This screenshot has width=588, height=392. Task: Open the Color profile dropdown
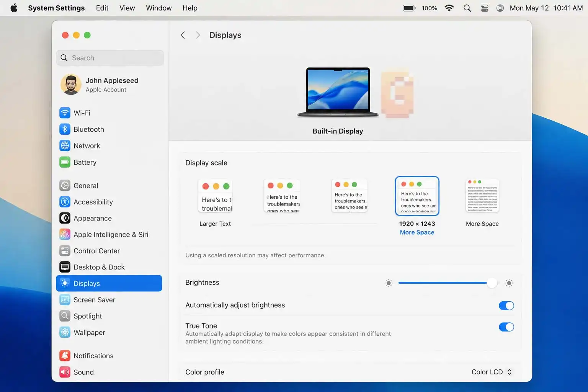click(492, 372)
